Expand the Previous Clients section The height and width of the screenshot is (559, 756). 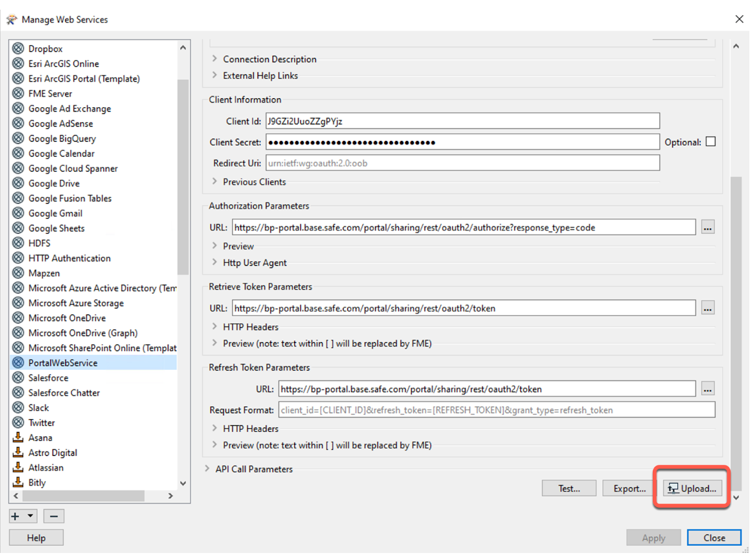[x=215, y=182]
